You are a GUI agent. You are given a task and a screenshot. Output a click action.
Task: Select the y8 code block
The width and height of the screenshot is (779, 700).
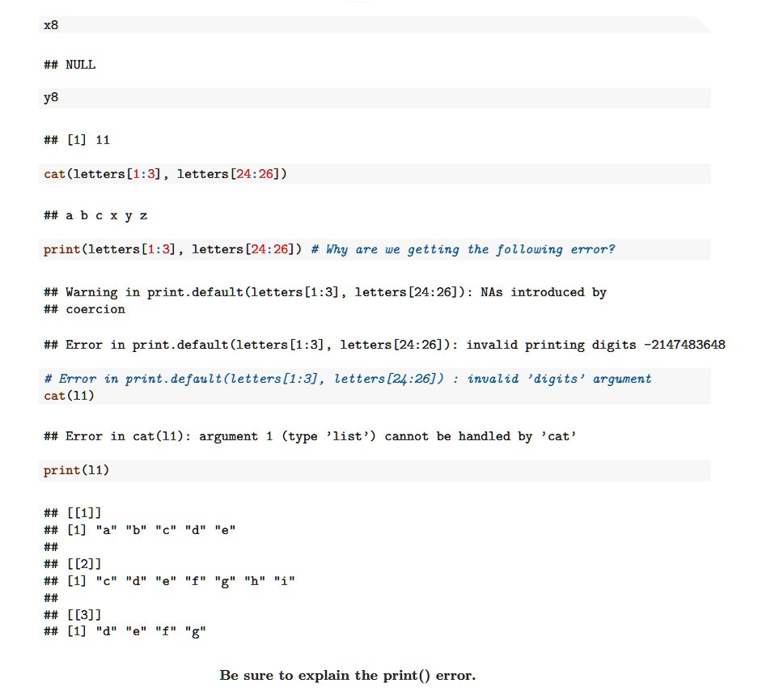[x=375, y=98]
